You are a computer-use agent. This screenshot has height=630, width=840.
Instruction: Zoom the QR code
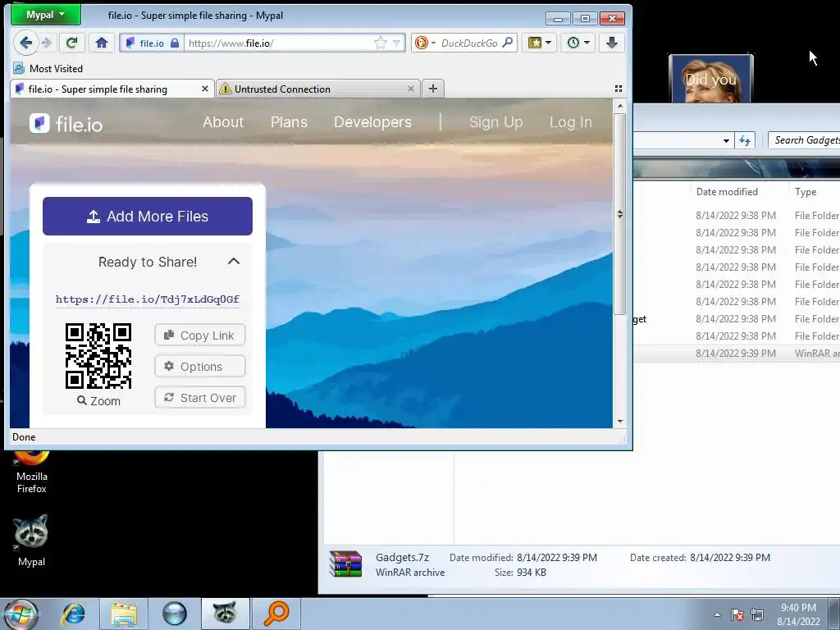click(98, 400)
